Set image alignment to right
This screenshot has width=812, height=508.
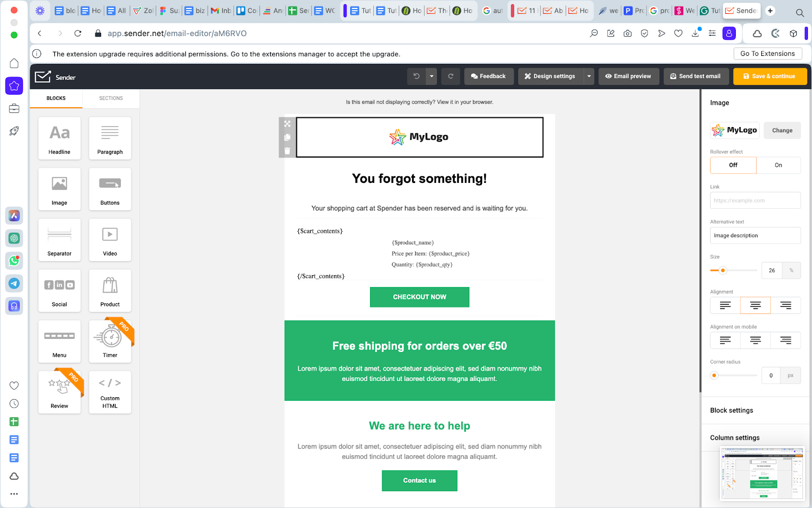pos(785,305)
